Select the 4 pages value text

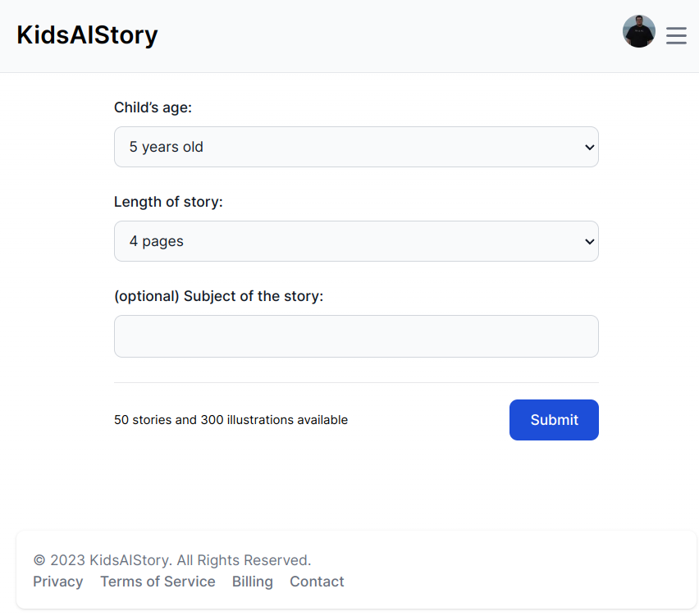[x=157, y=242]
